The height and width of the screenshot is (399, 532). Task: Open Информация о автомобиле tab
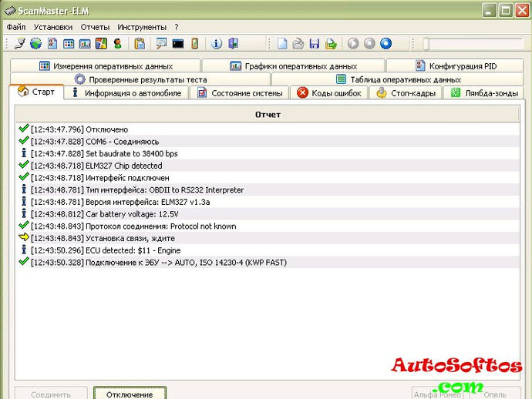(126, 93)
